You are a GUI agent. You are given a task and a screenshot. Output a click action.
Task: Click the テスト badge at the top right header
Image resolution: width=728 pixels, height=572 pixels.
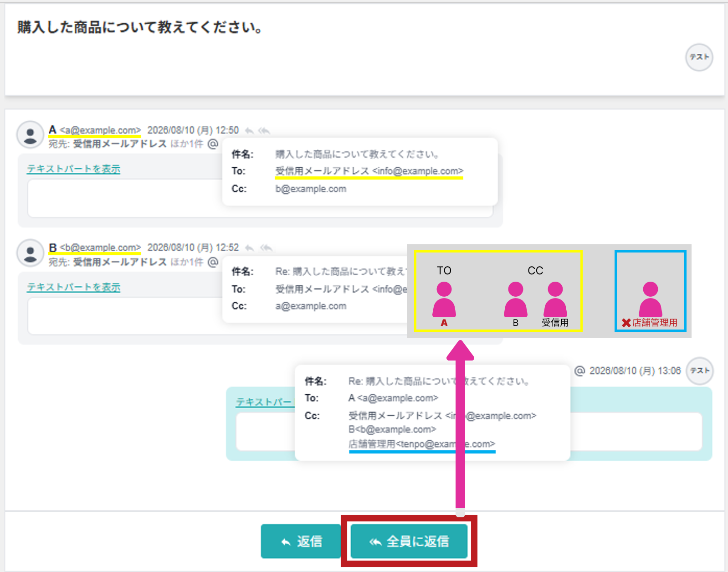(699, 57)
